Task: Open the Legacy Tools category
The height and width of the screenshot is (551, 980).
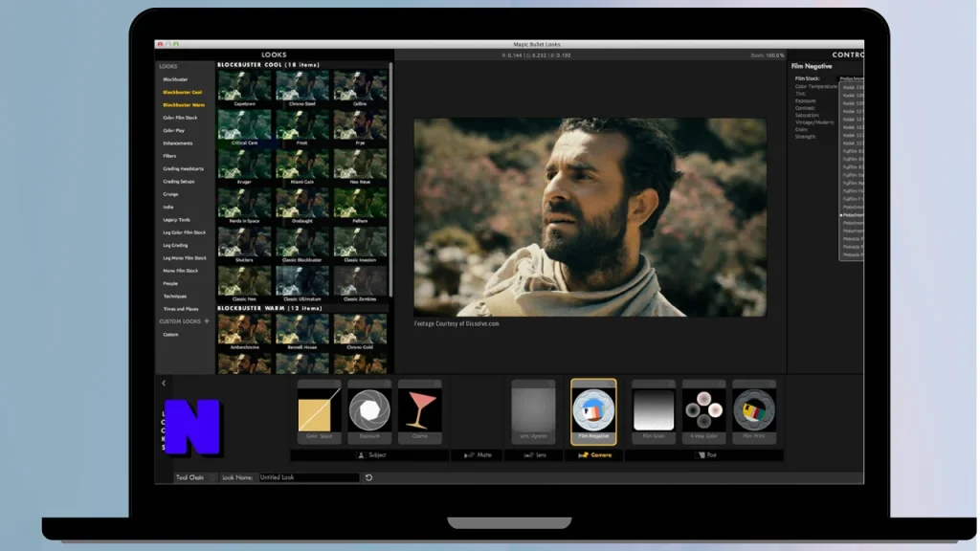Action: pos(176,220)
